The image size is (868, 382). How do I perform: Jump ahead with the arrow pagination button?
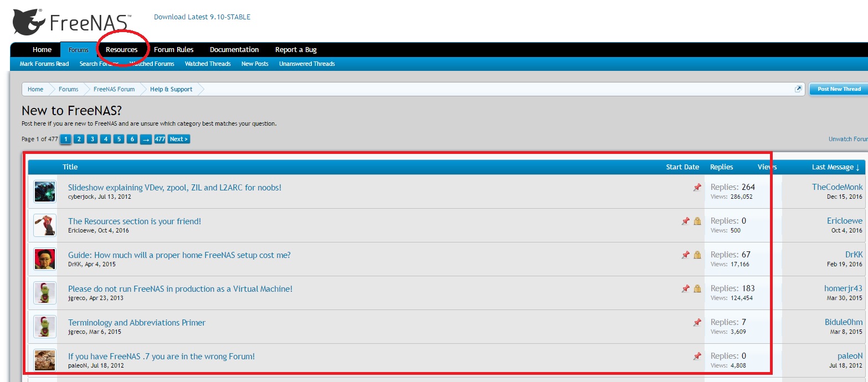(146, 139)
